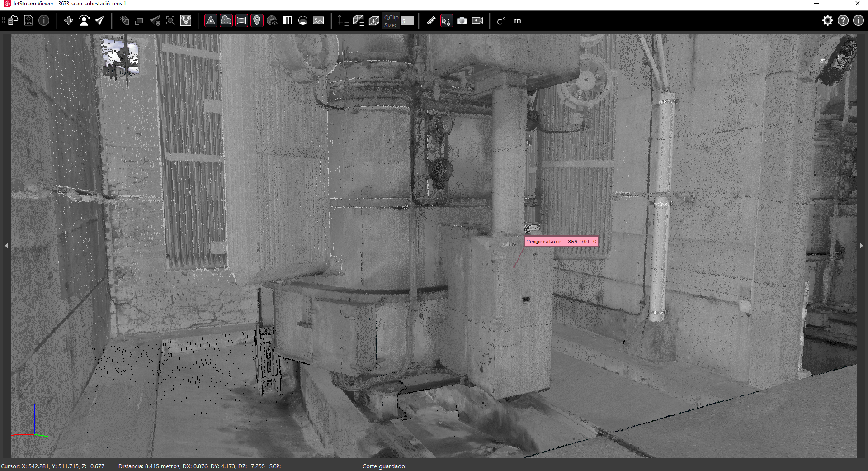Toggle the triangle scan positions icon
This screenshot has height=471, width=868.
211,20
